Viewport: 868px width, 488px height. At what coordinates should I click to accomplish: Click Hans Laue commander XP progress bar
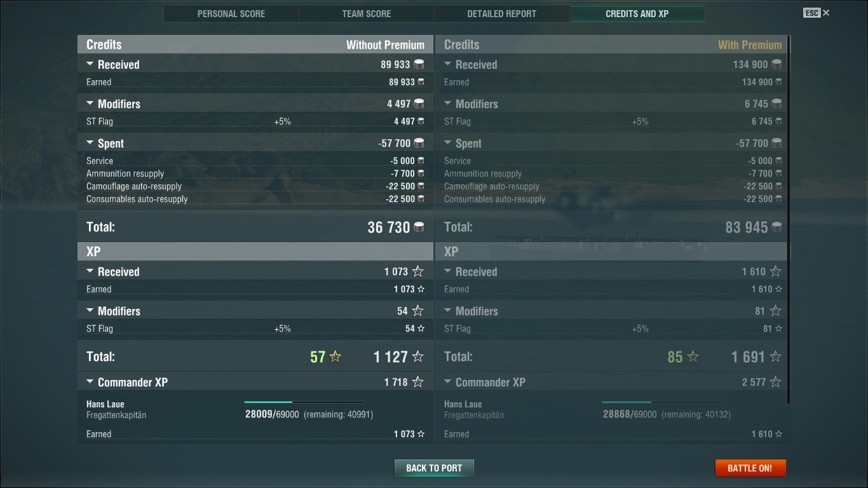tap(304, 402)
